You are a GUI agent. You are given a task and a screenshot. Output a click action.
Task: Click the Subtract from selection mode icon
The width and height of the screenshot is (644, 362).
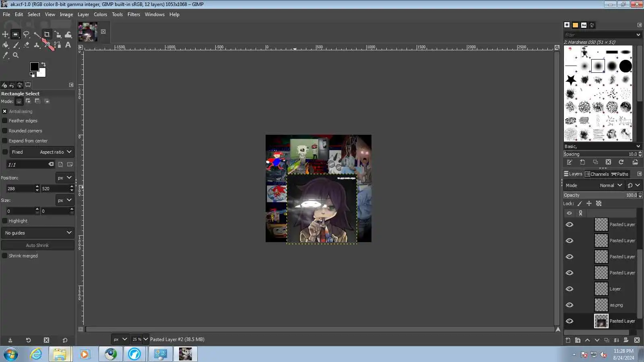pos(37,101)
